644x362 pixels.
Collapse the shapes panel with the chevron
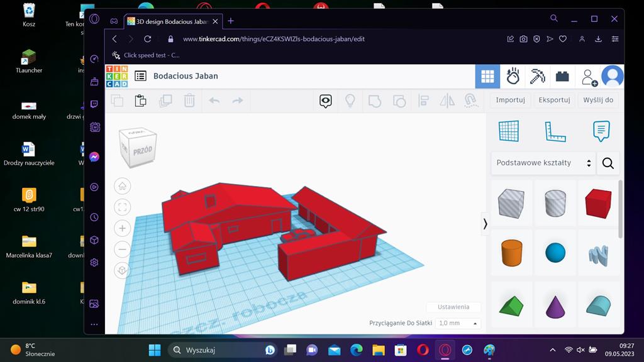pos(485,223)
